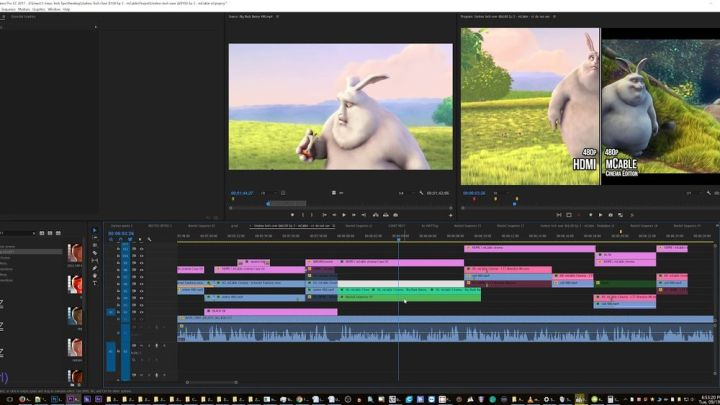
Task: Open the Help menu in the menu bar
Action: pyautogui.click(x=66, y=9)
